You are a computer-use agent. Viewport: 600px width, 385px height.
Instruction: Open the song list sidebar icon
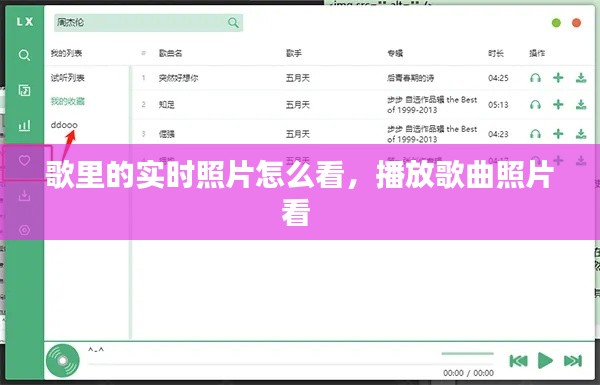tap(24, 90)
